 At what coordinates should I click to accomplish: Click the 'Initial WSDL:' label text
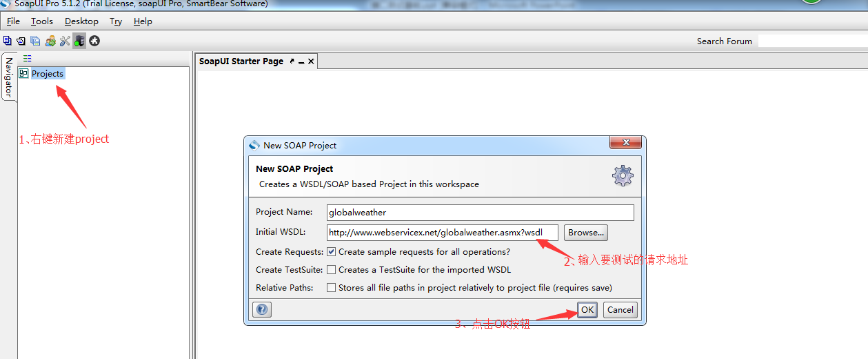[x=281, y=232]
